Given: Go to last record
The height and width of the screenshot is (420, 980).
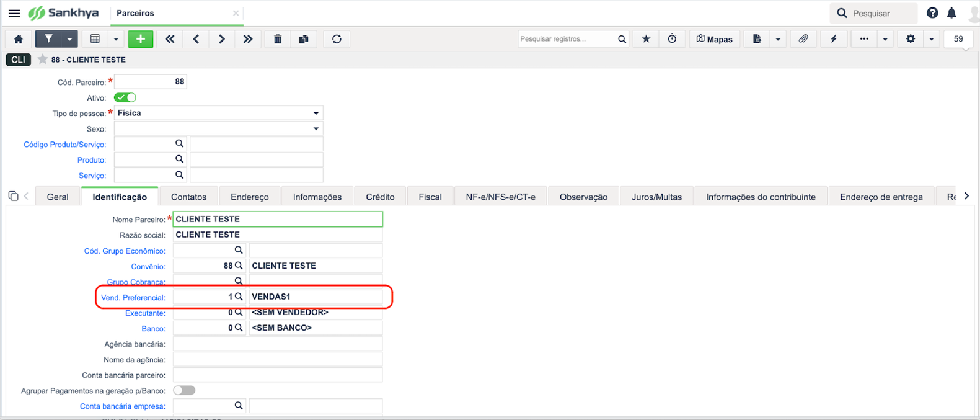Looking at the screenshot, I should click(248, 39).
